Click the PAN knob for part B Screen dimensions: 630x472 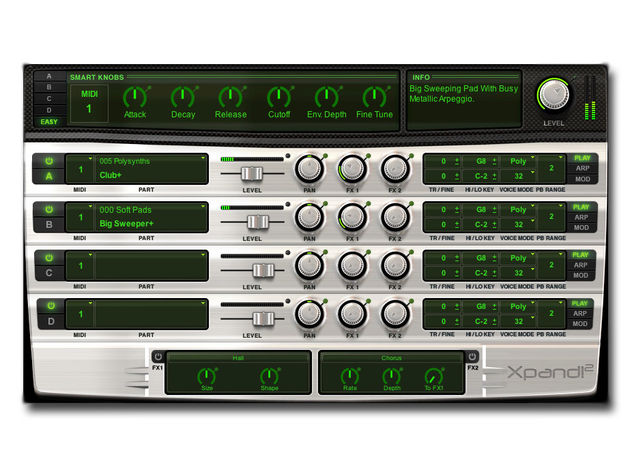pyautogui.click(x=309, y=217)
